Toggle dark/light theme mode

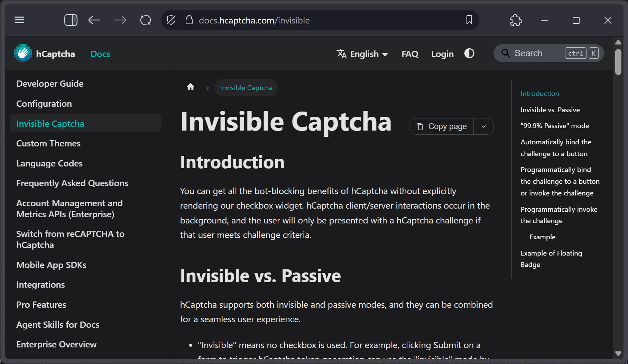coord(469,53)
